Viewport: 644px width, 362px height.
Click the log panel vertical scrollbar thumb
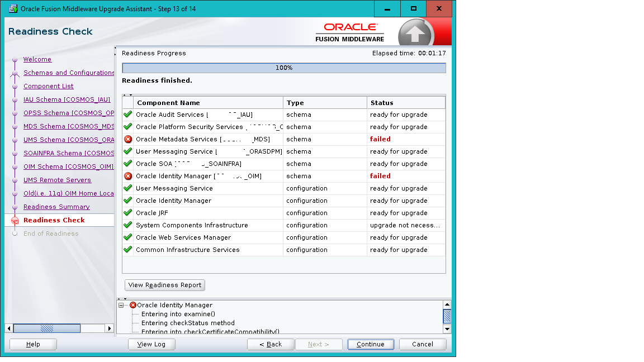[x=447, y=316]
